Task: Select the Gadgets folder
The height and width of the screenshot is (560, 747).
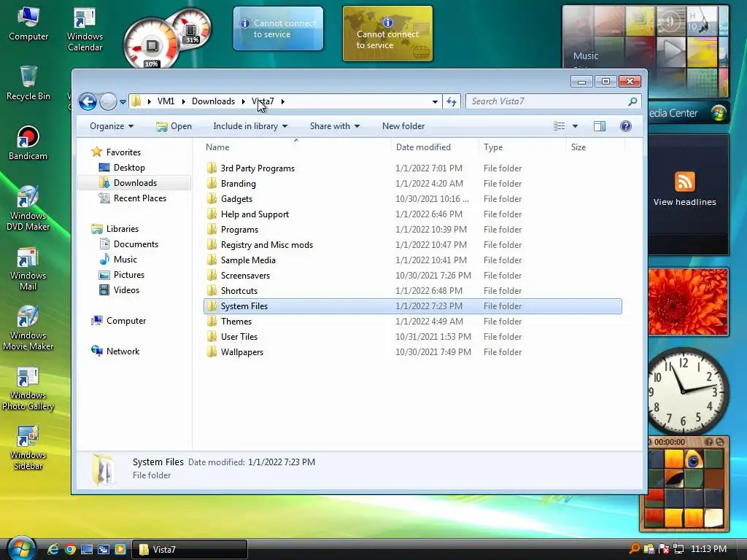Action: 237,198
